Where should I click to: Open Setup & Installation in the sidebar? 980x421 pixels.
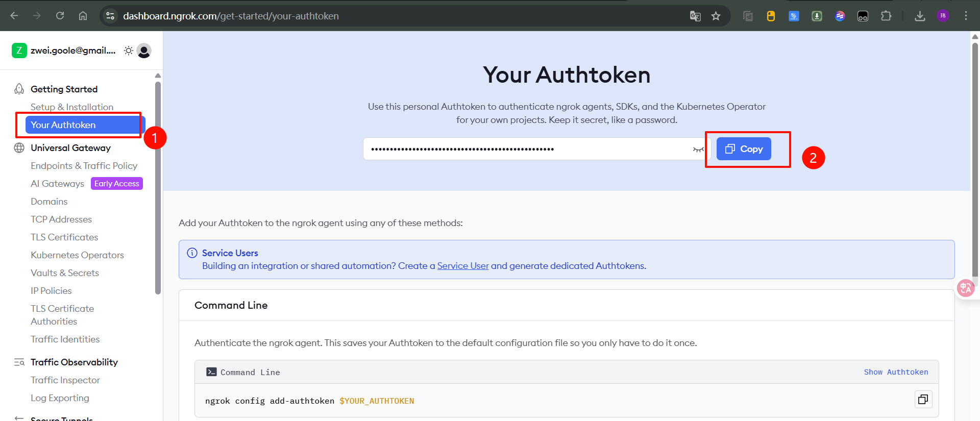[x=72, y=107]
